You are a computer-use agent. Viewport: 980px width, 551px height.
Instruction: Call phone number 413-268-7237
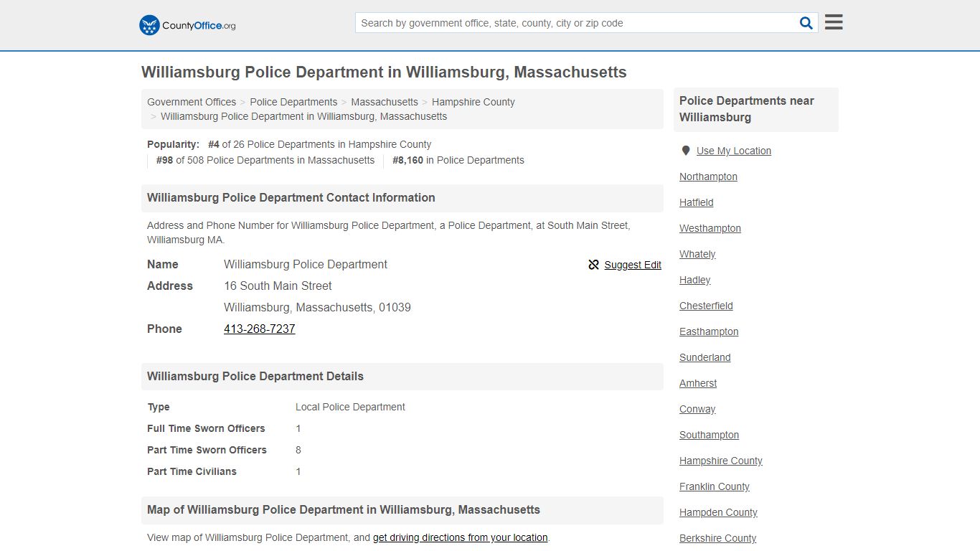260,329
